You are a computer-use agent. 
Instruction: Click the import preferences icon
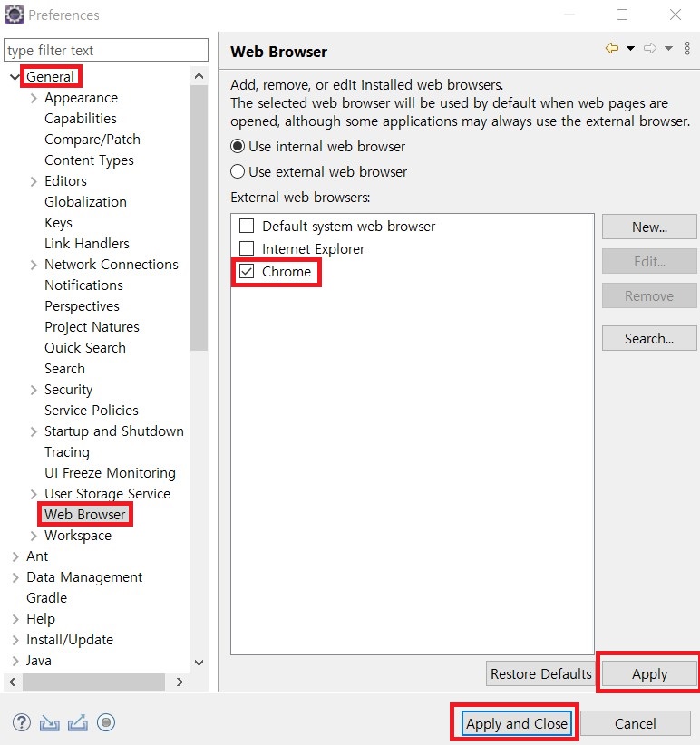[x=50, y=722]
